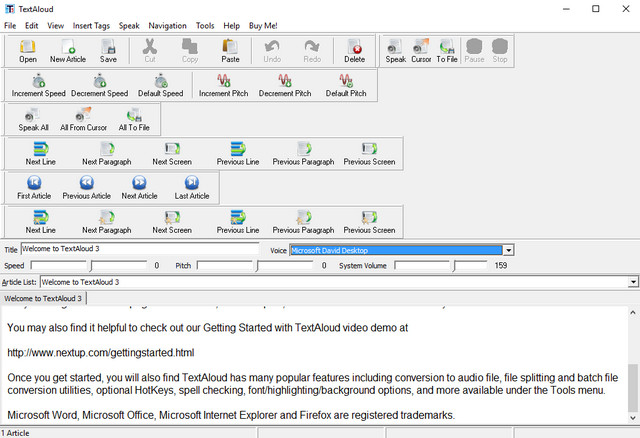Open the Navigation menu
This screenshot has width=640, height=438.
167,25
